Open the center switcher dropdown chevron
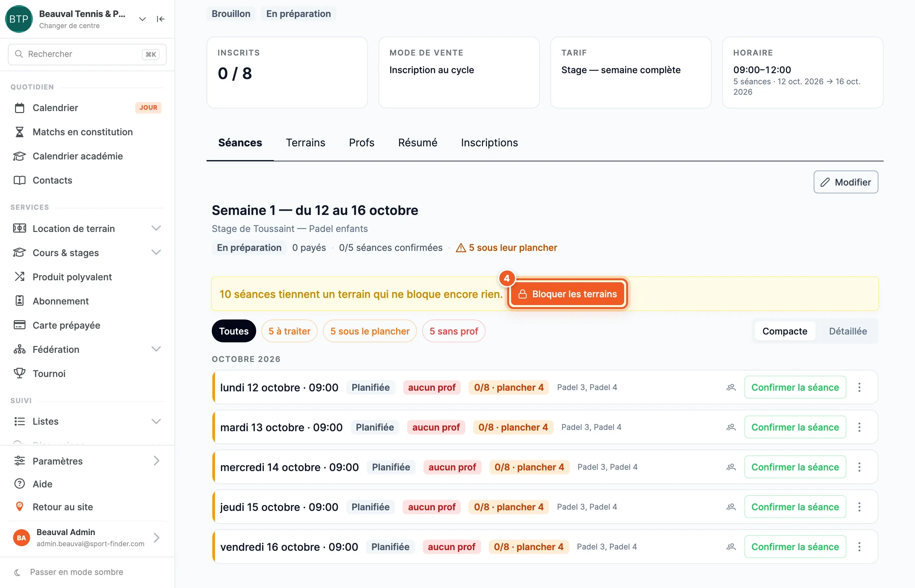The height and width of the screenshot is (588, 915). point(142,19)
